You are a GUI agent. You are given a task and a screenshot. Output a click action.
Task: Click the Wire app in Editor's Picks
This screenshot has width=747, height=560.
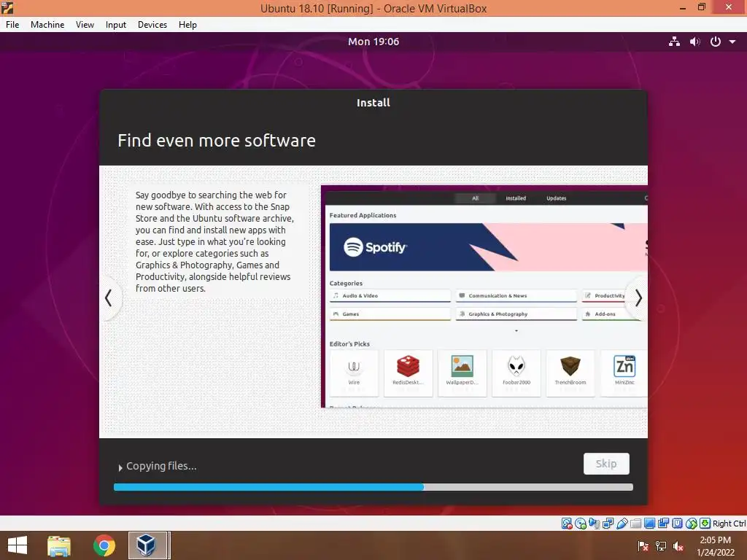pos(354,373)
